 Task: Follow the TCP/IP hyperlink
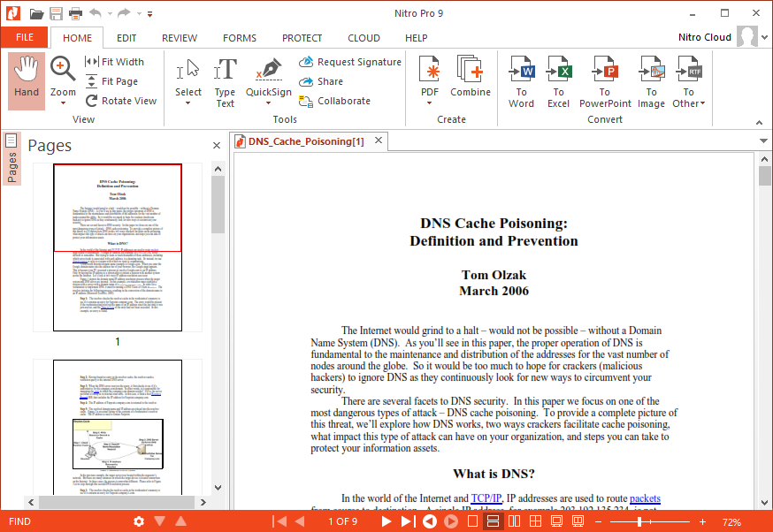(x=486, y=498)
